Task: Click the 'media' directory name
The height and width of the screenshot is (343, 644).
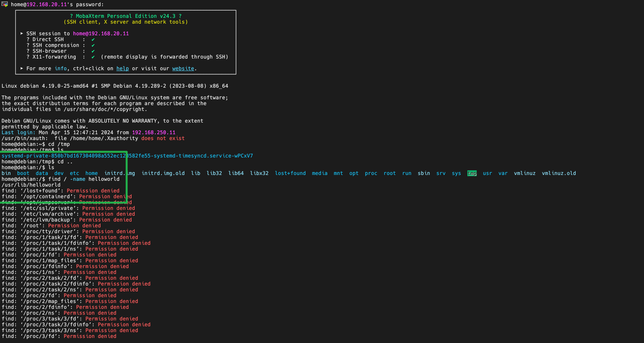Action: (319, 173)
